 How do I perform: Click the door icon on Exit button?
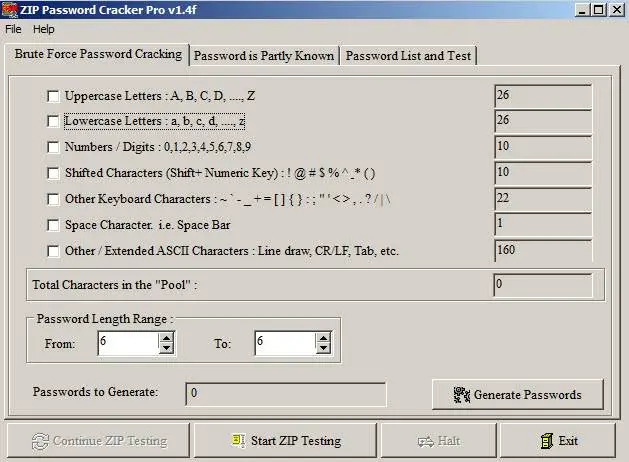point(546,441)
